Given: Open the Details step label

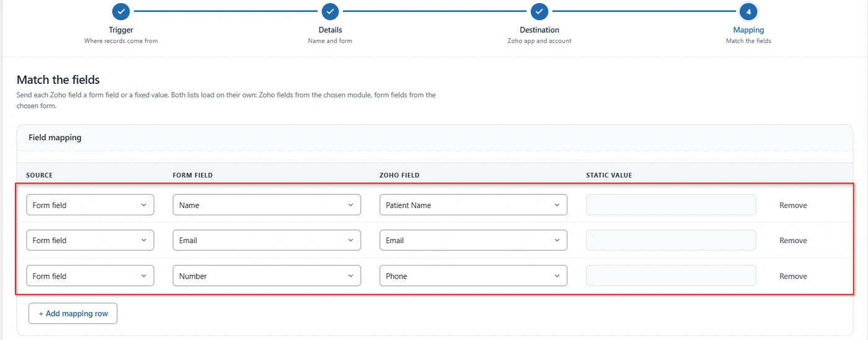Looking at the screenshot, I should pos(330,30).
